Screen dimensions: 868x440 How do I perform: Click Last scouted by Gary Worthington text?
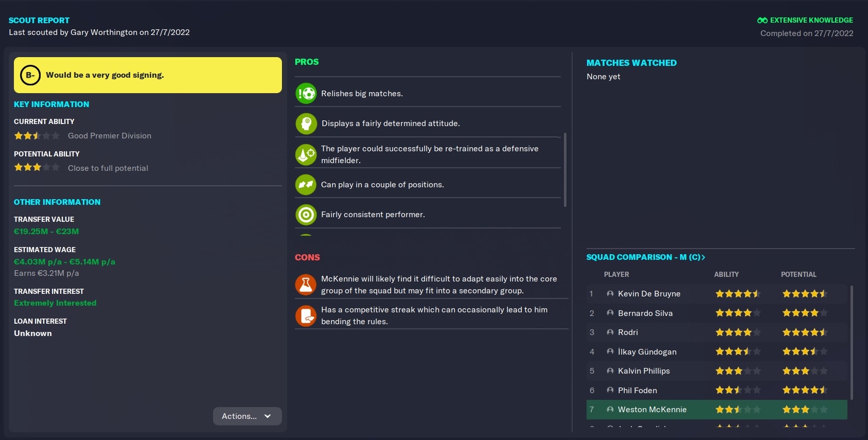pos(99,32)
